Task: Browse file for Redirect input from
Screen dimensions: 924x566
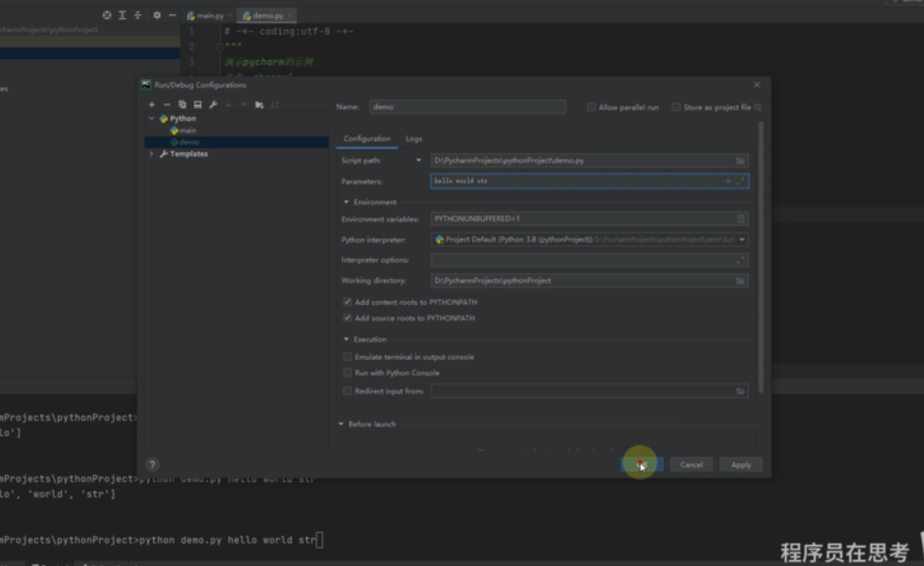Action: tap(740, 391)
